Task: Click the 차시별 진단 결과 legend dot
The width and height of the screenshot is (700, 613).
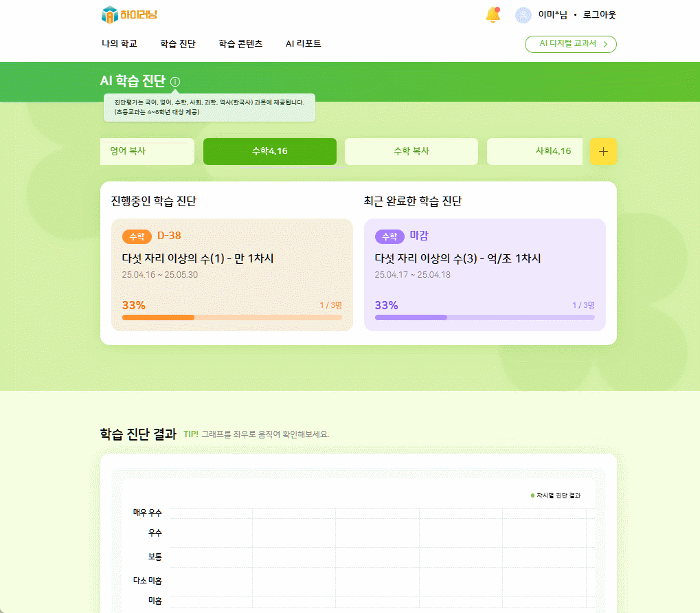Action: [532, 495]
